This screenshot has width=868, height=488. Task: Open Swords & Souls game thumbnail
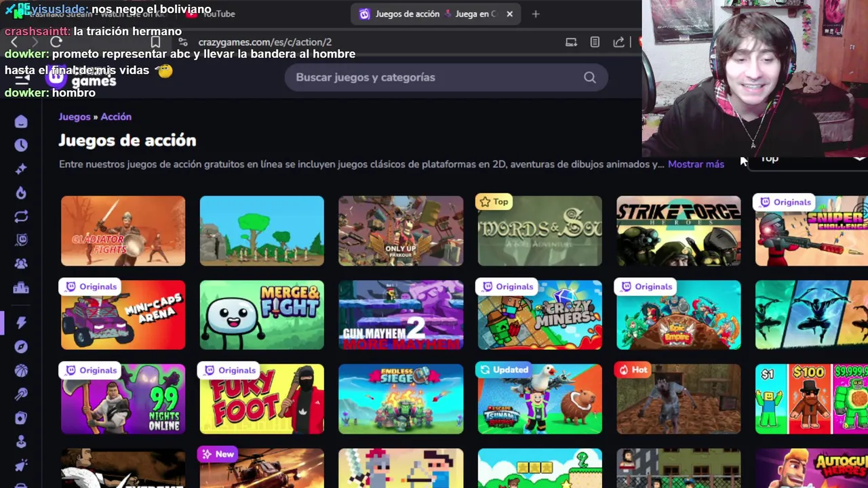[x=540, y=231]
